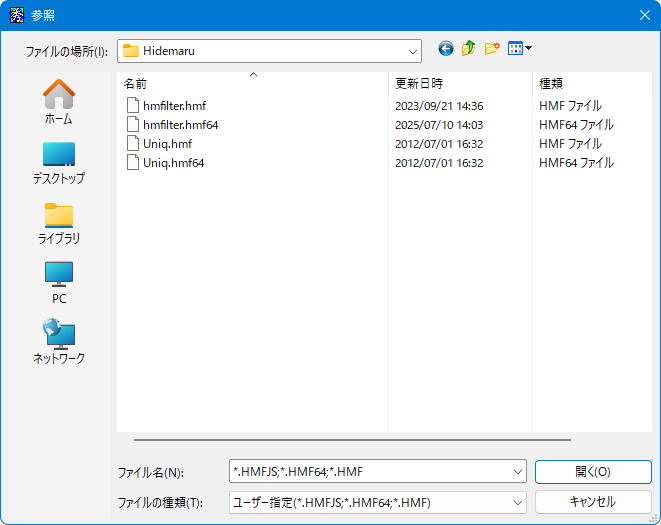Select file name Uniq.hmf
Image resolution: width=661 pixels, height=525 pixels.
point(167,144)
